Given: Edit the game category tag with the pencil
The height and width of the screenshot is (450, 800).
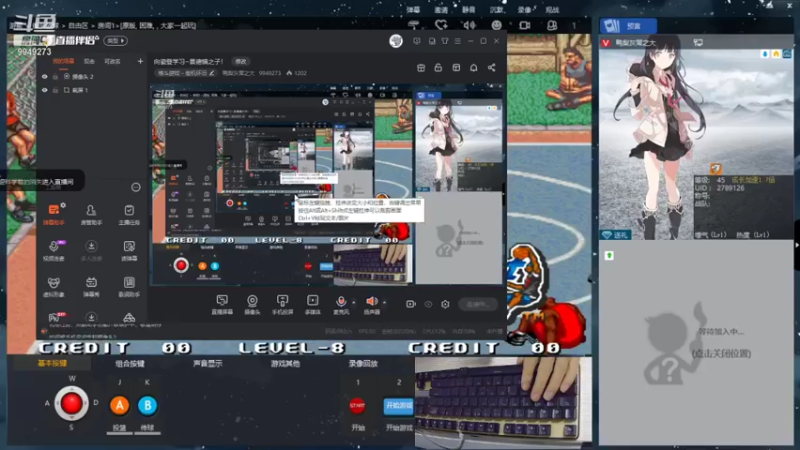Looking at the screenshot, I should [212, 73].
